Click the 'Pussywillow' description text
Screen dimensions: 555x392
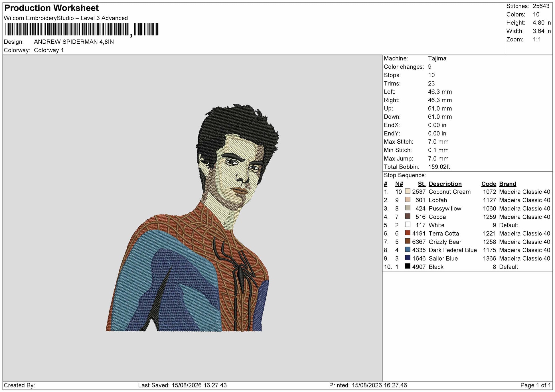pyautogui.click(x=445, y=209)
